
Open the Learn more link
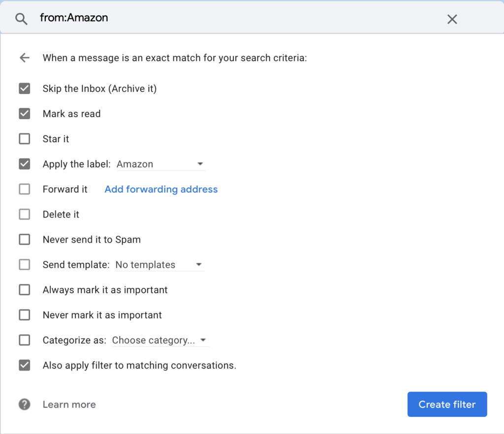pyautogui.click(x=69, y=404)
